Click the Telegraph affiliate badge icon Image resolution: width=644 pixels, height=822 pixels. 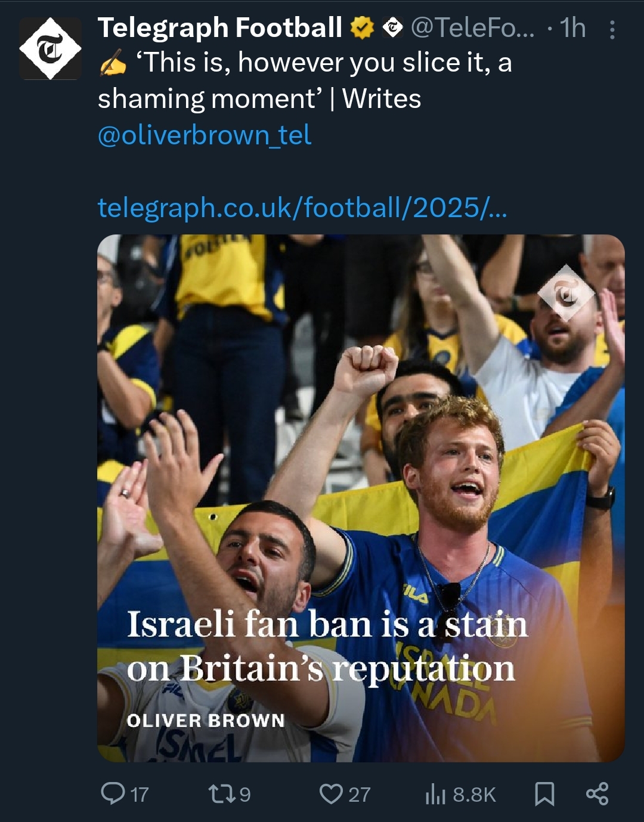(392, 28)
